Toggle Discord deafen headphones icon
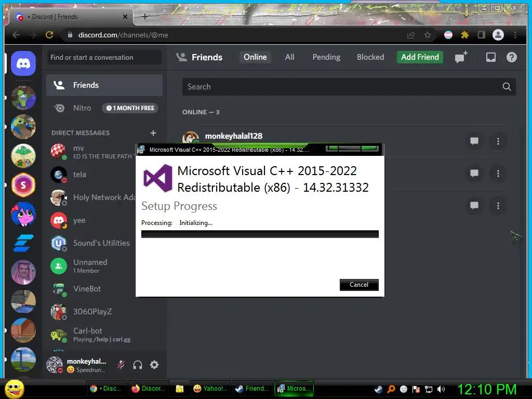 (137, 365)
